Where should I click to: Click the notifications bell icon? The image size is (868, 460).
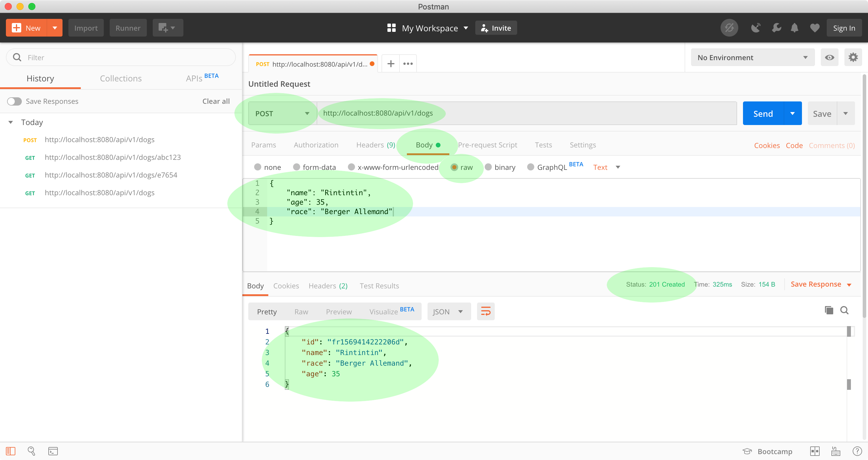pos(794,28)
